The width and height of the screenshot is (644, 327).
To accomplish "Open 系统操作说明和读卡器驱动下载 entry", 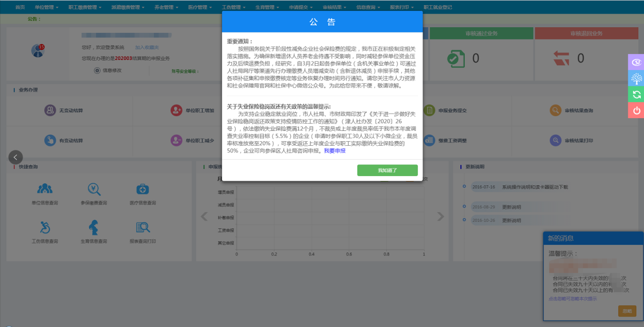I will pyautogui.click(x=535, y=187).
